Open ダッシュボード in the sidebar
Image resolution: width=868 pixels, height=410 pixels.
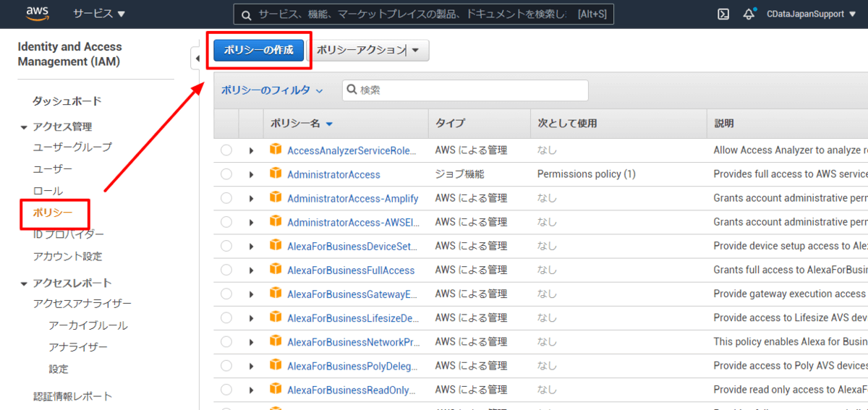tap(67, 101)
